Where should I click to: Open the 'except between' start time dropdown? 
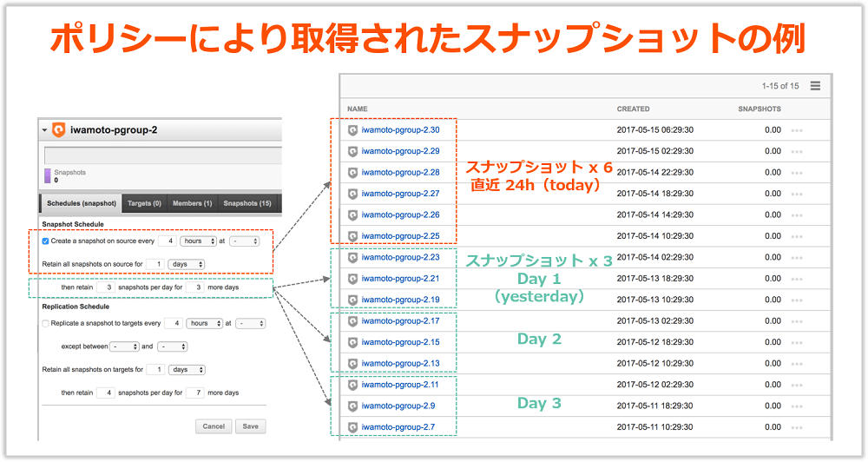124,346
